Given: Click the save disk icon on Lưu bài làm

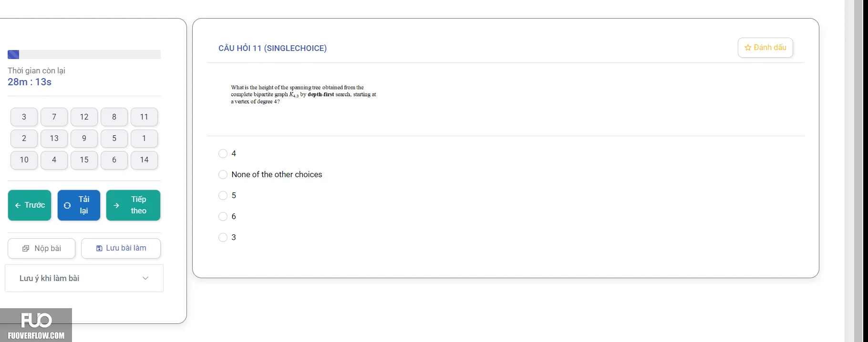Looking at the screenshot, I should coord(99,248).
